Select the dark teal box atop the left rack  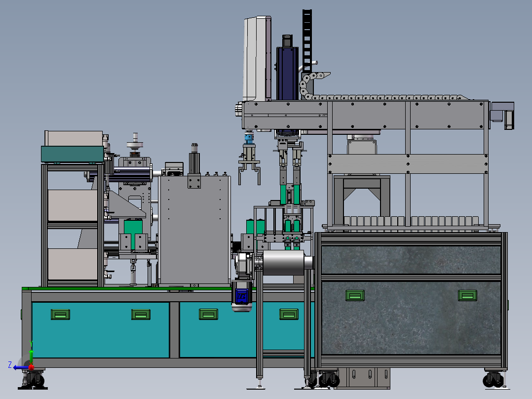point(72,154)
